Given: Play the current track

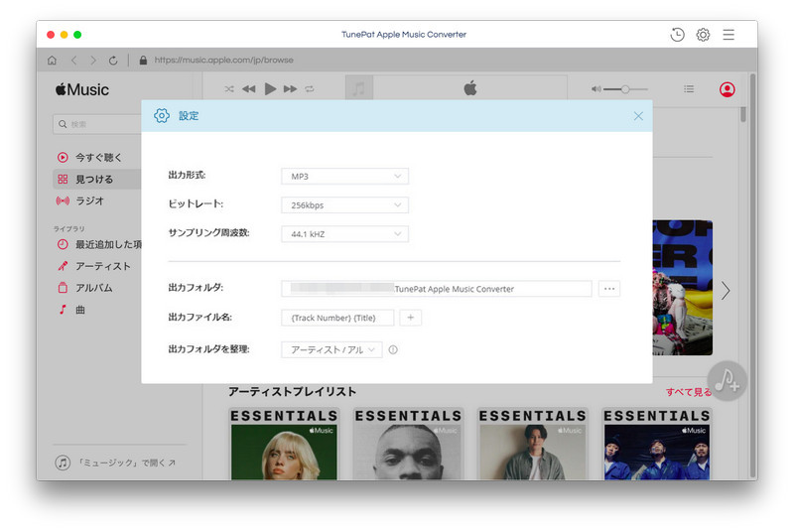Looking at the screenshot, I should [x=270, y=89].
